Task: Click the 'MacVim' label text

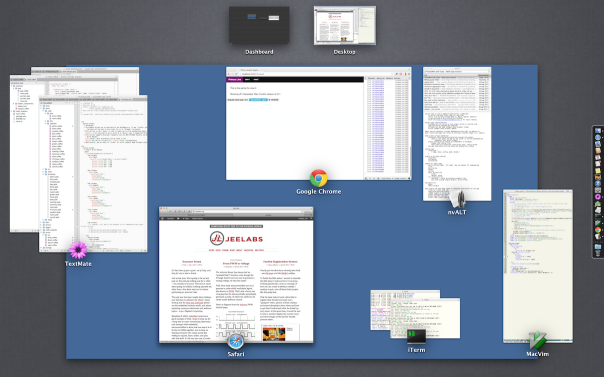Action: click(x=537, y=354)
